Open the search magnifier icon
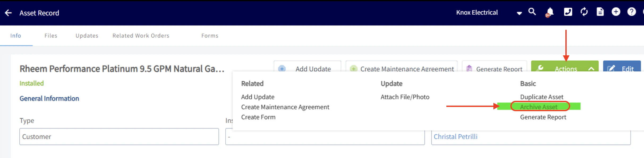 tap(532, 12)
